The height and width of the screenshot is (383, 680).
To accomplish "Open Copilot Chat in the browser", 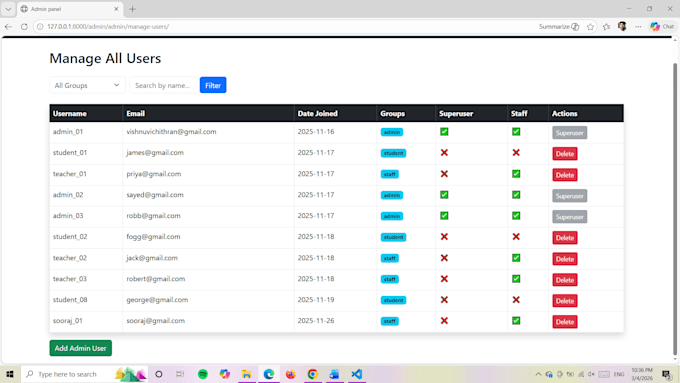I will 662,26.
